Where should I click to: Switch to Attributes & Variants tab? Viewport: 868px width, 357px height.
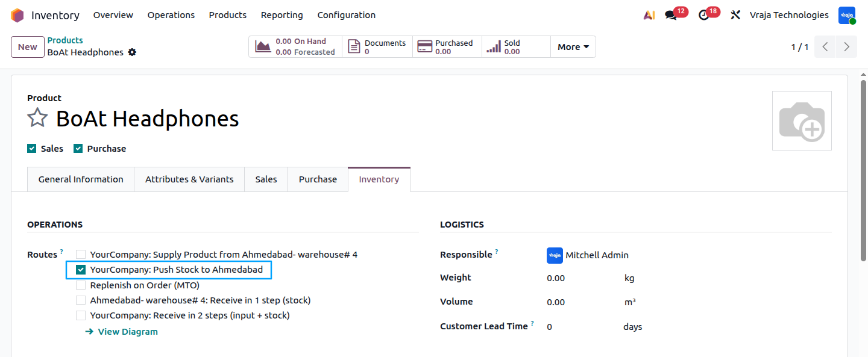point(189,179)
